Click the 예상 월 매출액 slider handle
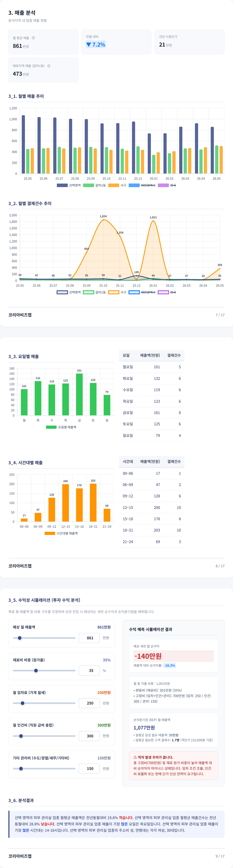This screenshot has height=868, width=233. (x=20, y=638)
